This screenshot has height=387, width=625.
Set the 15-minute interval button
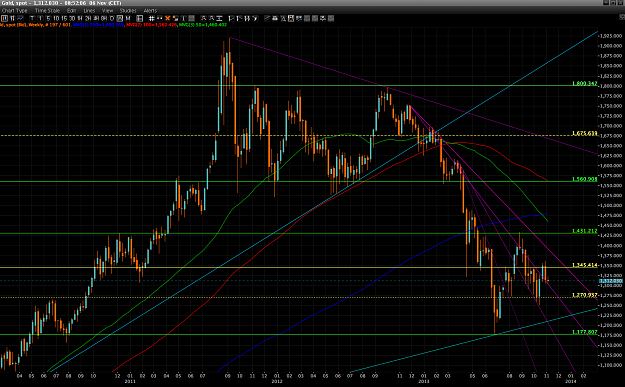pyautogui.click(x=64, y=18)
